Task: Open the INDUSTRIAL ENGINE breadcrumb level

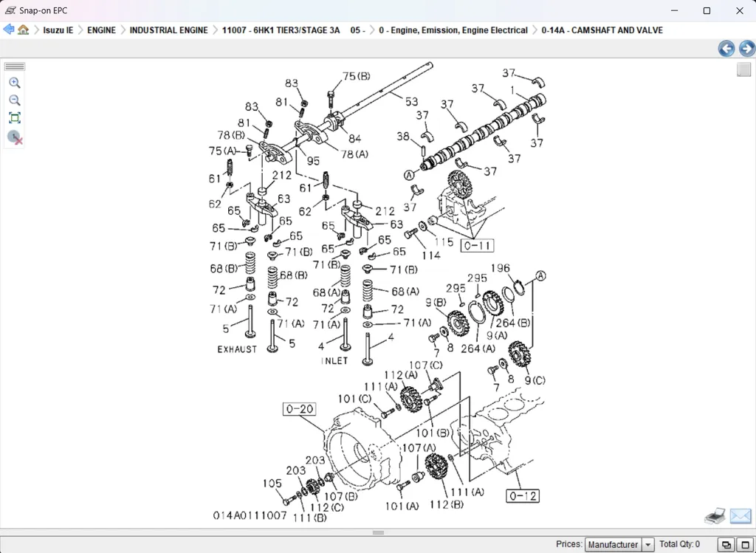Action: pyautogui.click(x=168, y=30)
